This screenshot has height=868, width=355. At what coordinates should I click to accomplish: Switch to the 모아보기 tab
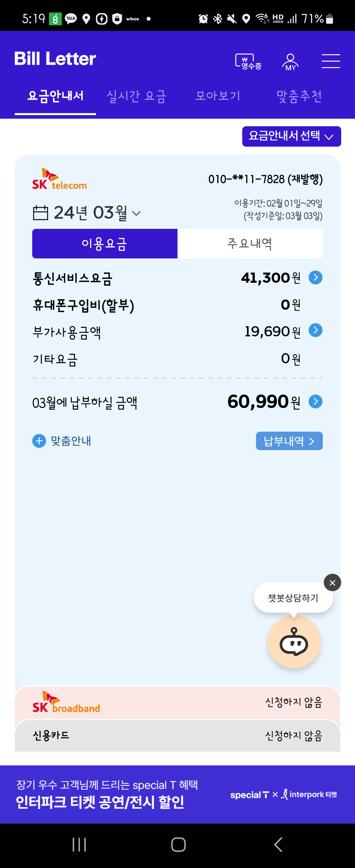tap(218, 96)
